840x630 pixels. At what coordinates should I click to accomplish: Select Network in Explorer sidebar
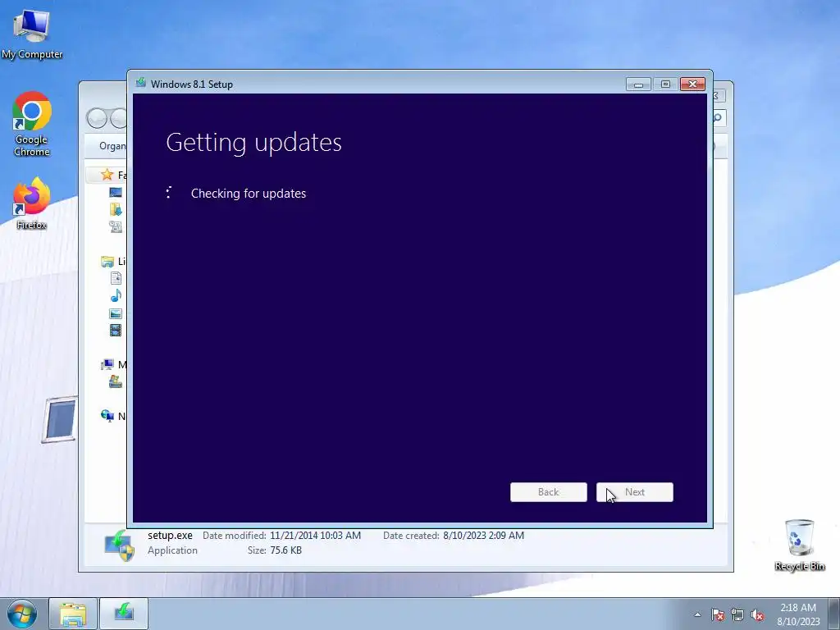point(113,416)
